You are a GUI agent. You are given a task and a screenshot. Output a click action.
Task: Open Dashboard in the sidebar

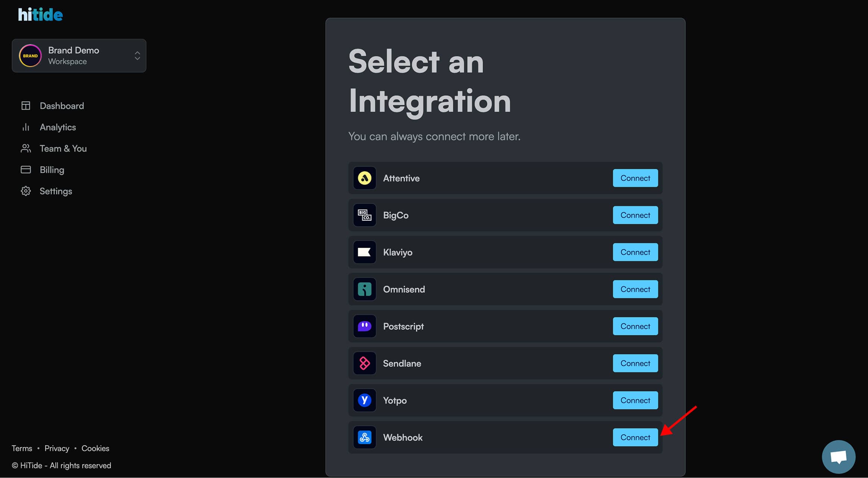[x=62, y=106]
